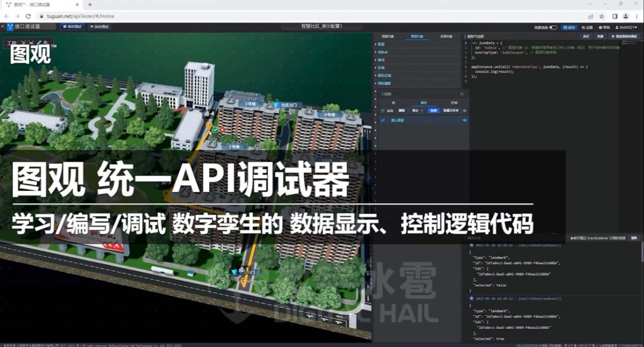This screenshot has height=347, width=644.
Task: Open Chrome's three-dot menu
Action: click(637, 16)
